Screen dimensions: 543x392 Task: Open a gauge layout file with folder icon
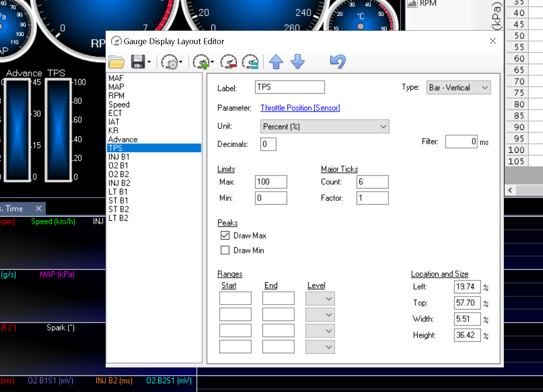coord(116,62)
